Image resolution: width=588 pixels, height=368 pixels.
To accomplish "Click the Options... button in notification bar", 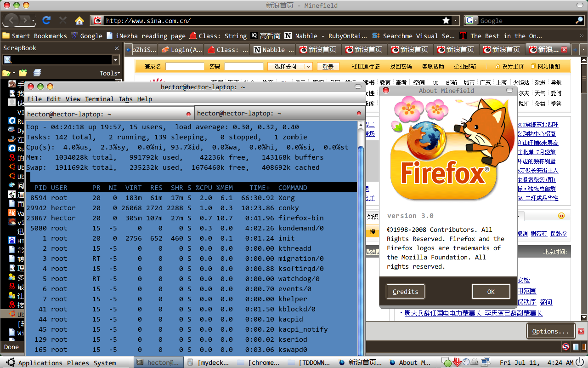I will point(550,331).
